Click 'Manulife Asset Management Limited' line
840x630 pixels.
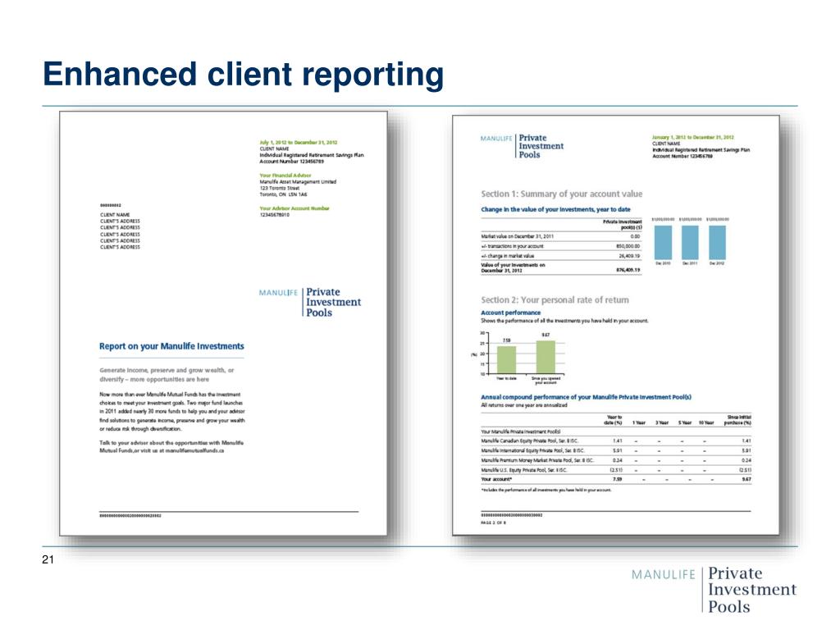click(x=298, y=181)
